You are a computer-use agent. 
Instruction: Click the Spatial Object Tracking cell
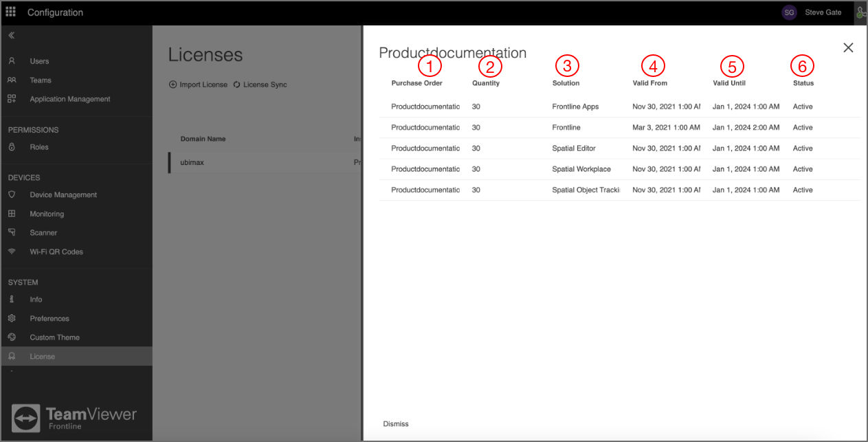coord(586,190)
